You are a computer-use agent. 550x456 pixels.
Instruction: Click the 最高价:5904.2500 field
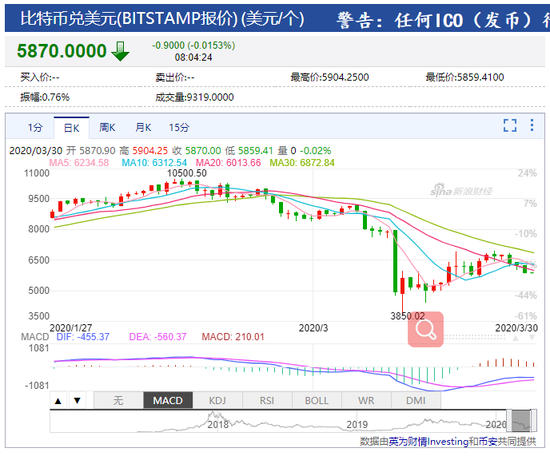pyautogui.click(x=330, y=77)
